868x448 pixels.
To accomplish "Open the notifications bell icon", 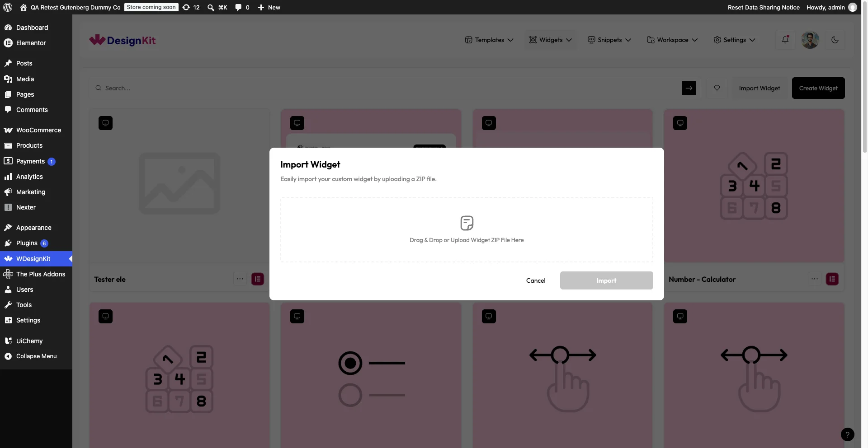I will (785, 40).
